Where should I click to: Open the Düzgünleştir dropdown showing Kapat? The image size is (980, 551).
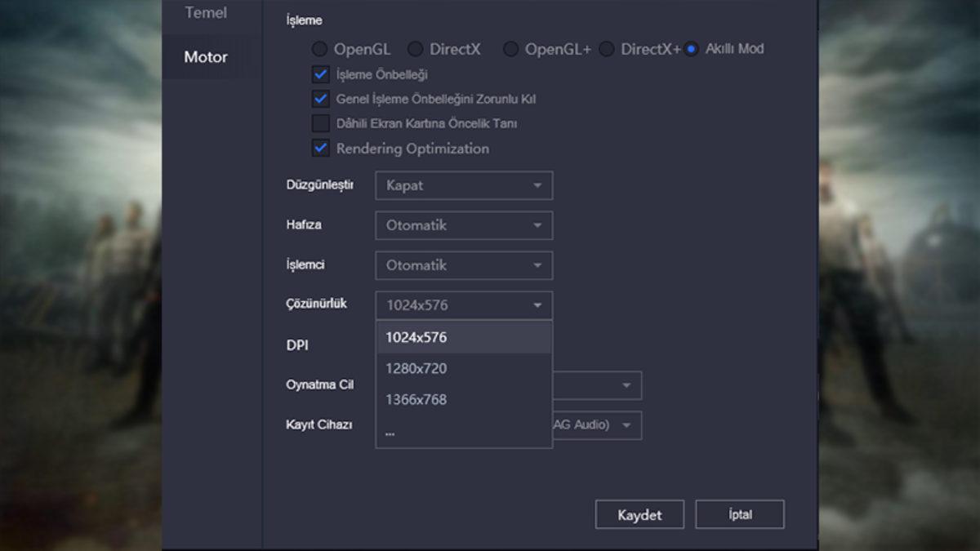coord(464,185)
